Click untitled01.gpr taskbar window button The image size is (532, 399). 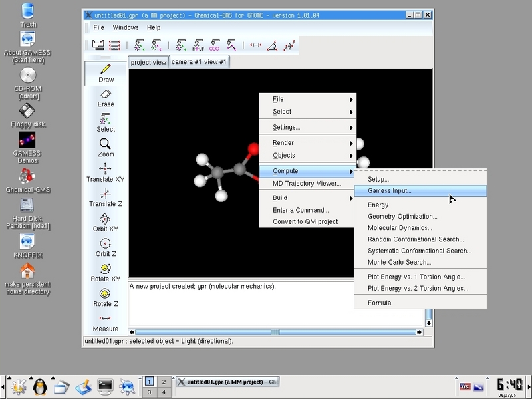click(x=227, y=382)
